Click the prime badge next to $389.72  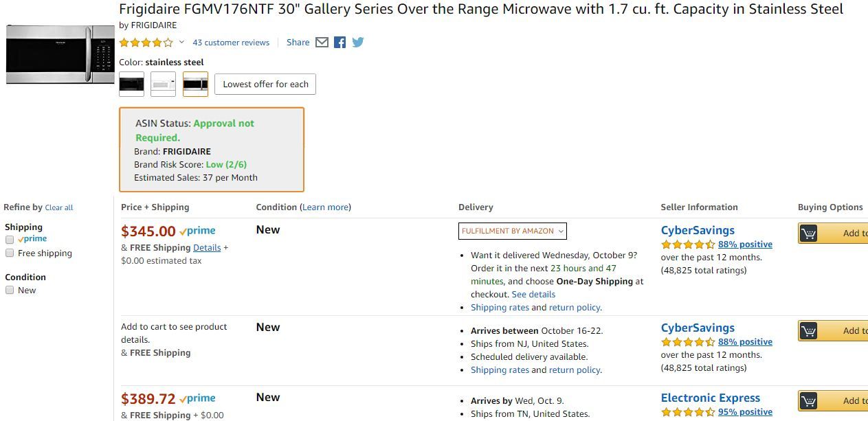pos(198,398)
